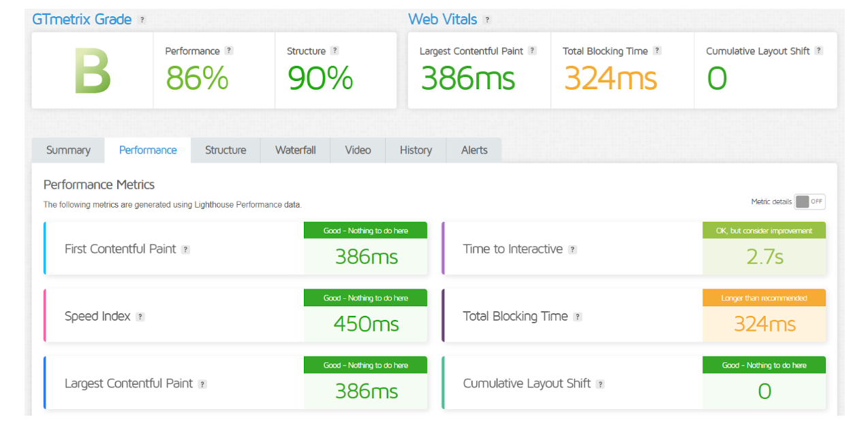Open the Structure tab

[x=226, y=150]
